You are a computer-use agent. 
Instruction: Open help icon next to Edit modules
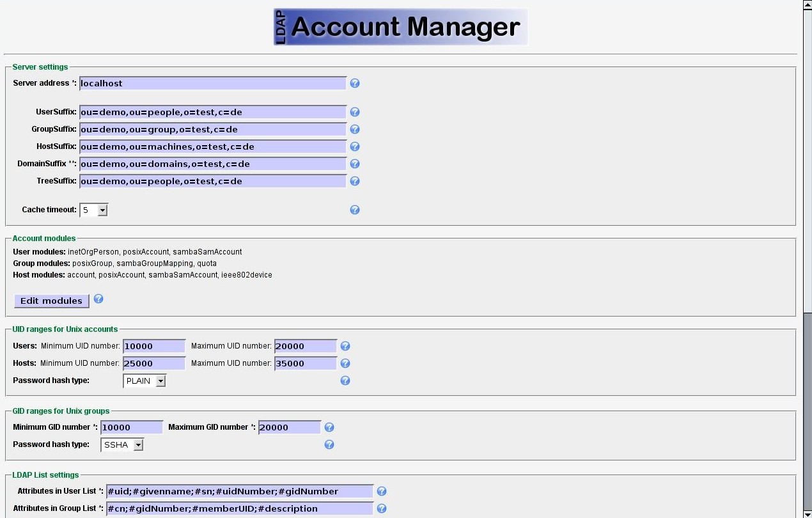[x=98, y=299]
